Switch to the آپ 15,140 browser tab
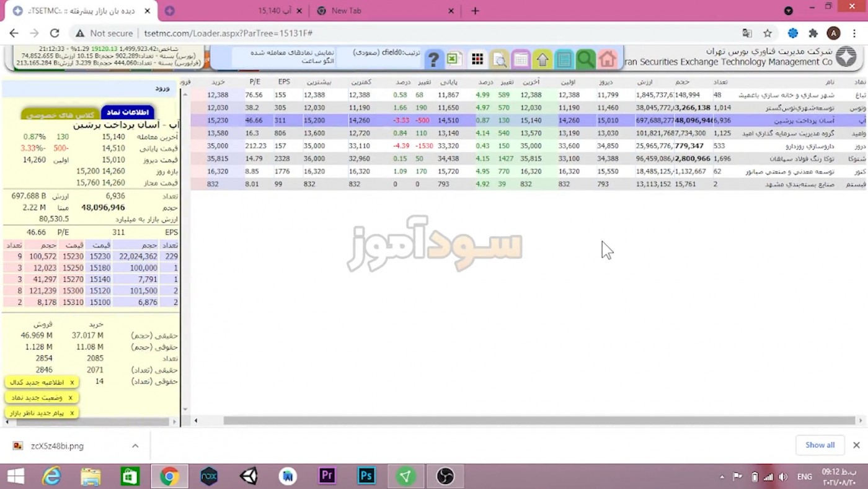Viewport: 868px width, 489px height. [236, 11]
